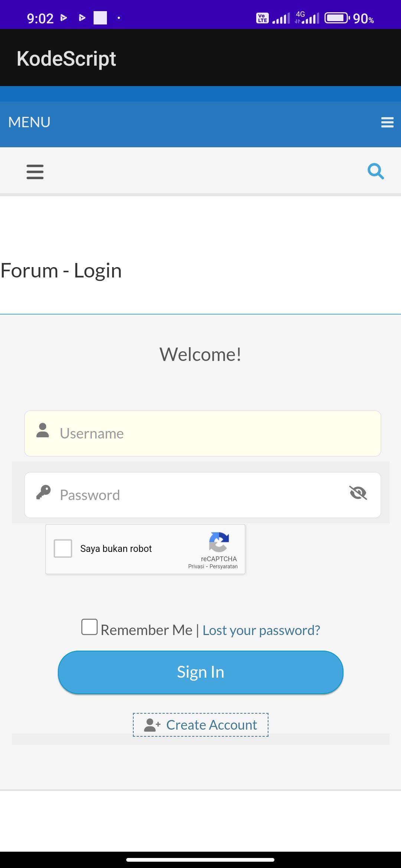Screen dimensions: 401x868
Task: Focus the Username input field
Action: [203, 433]
